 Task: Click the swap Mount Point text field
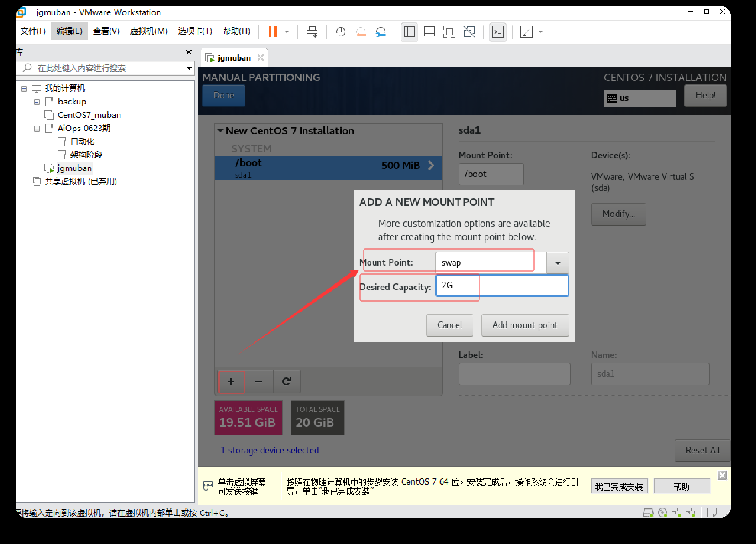point(491,263)
